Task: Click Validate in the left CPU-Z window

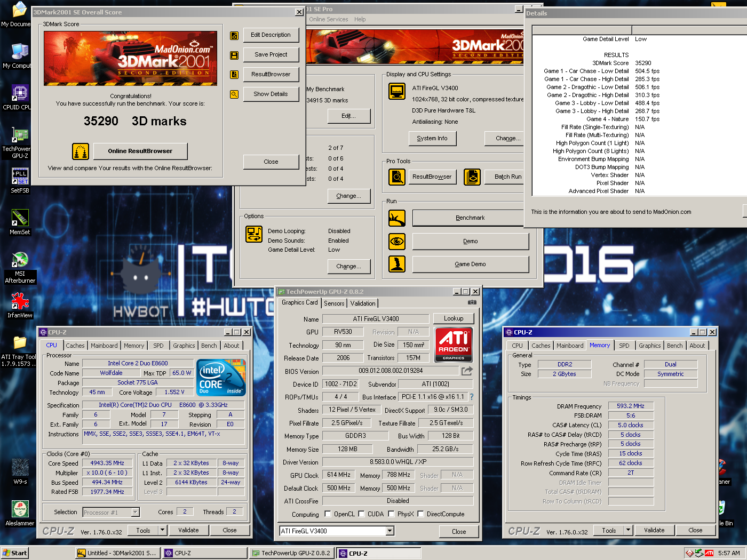Action: 188,530
